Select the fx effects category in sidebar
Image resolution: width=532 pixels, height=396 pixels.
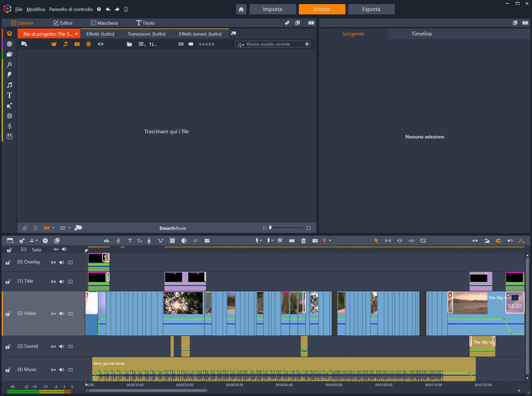coord(9,64)
